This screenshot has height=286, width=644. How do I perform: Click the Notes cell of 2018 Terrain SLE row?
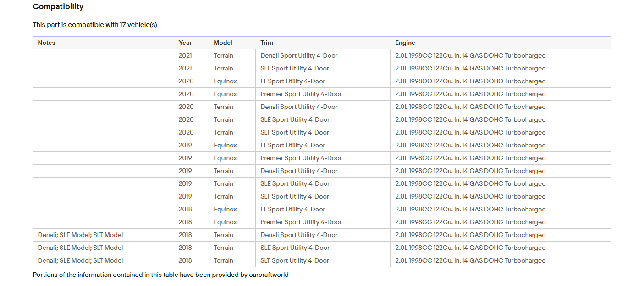(81, 248)
